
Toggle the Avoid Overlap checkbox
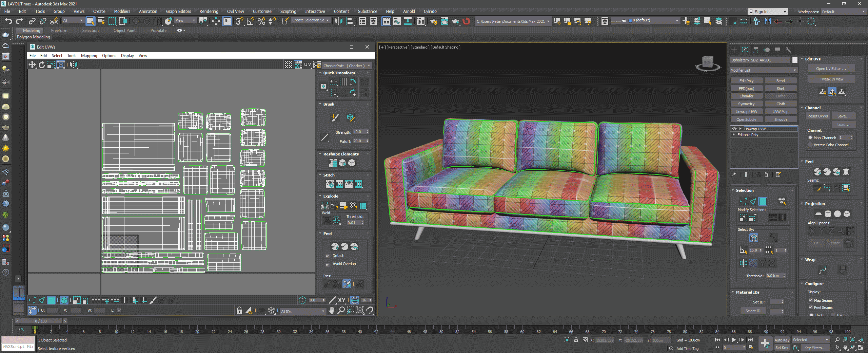tap(328, 264)
